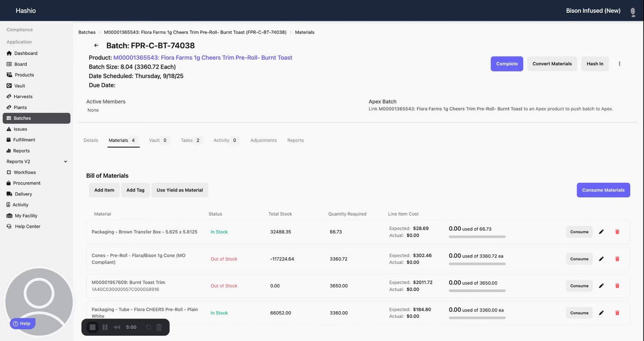The width and height of the screenshot is (644, 341).
Task: Click the Batches breadcrumb link
Action: 87,32
